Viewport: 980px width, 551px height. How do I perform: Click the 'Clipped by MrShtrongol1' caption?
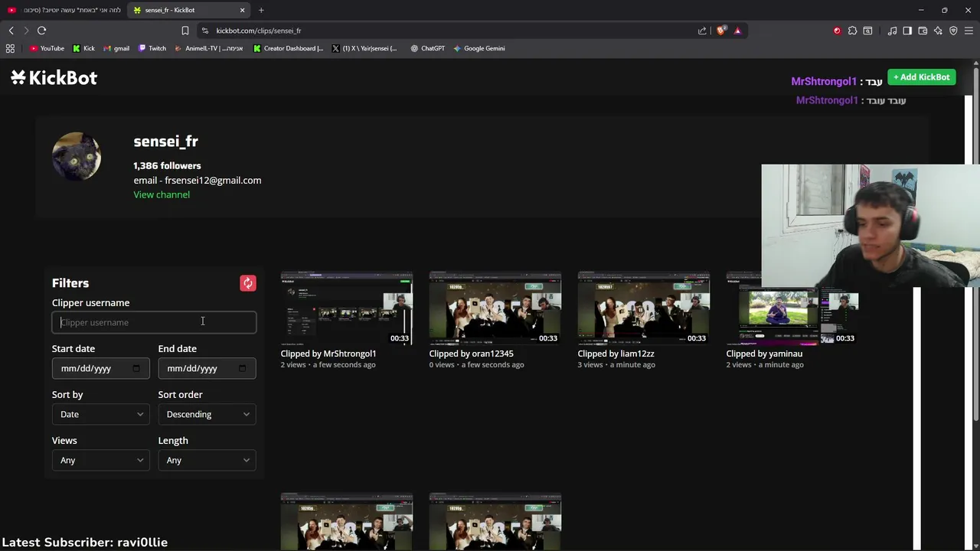(328, 354)
